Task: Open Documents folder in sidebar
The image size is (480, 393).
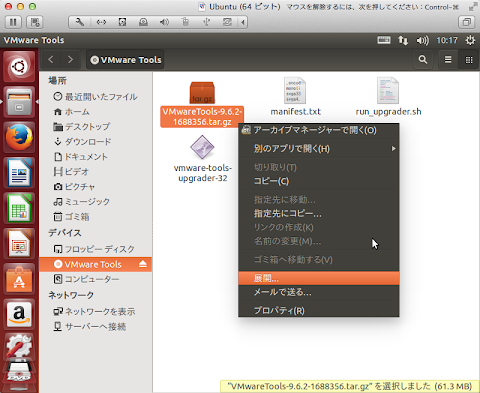Action: [95, 157]
